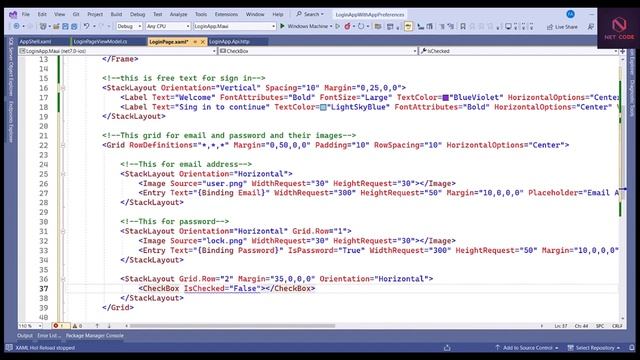Click the split editor plus icon

pyautogui.click(x=622, y=51)
